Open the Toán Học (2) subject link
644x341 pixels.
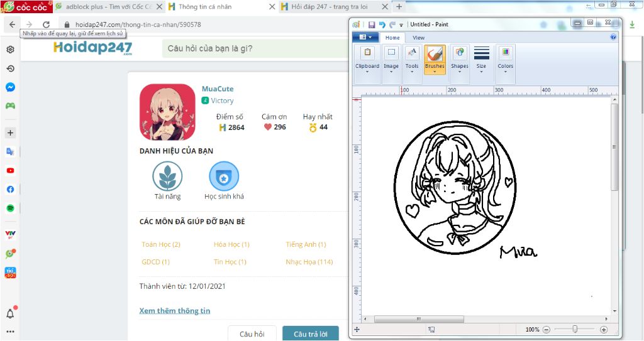click(161, 244)
